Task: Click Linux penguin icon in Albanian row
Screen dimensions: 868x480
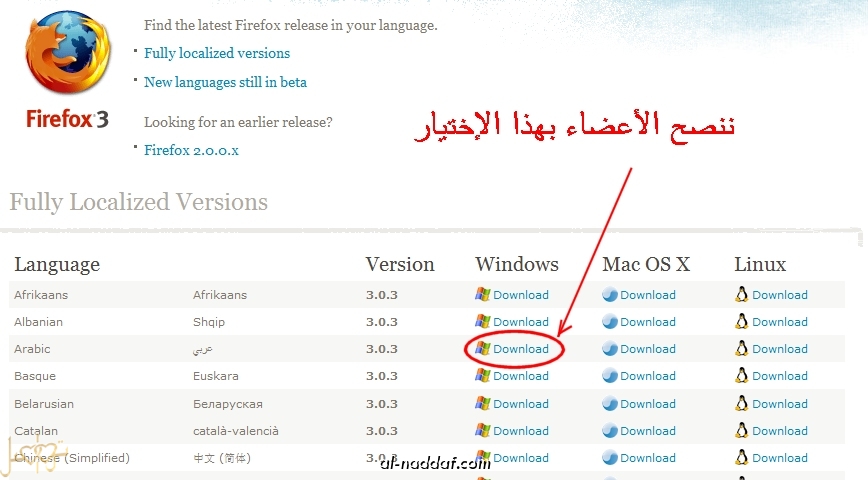Action: click(x=741, y=321)
